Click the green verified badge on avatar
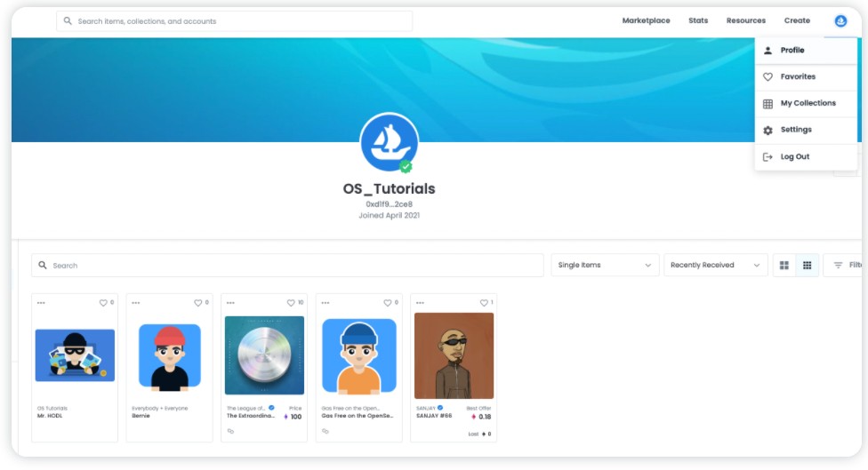868x470 pixels. [406, 166]
